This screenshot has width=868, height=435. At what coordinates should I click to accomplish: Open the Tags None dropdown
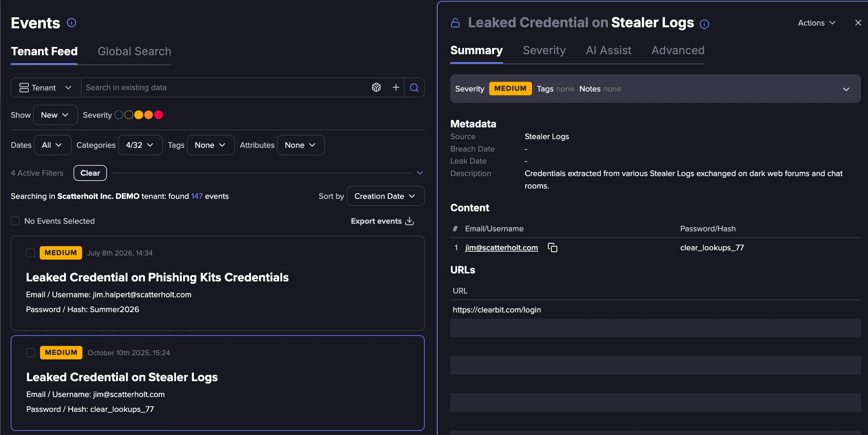coord(211,145)
